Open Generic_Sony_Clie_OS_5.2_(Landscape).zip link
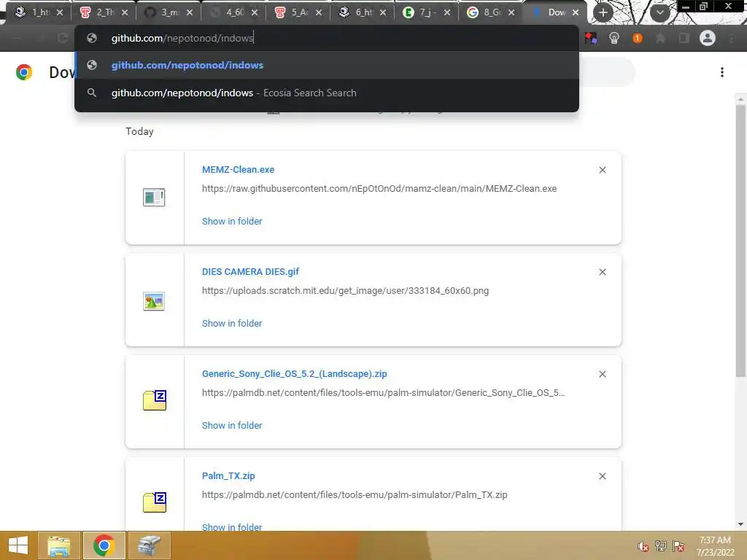 tap(295, 374)
